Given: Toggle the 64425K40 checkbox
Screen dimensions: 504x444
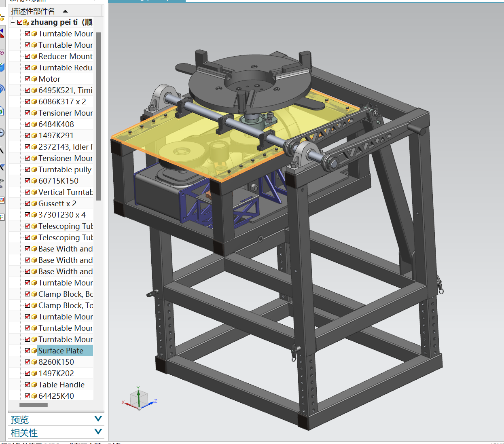Looking at the screenshot, I should [x=28, y=396].
